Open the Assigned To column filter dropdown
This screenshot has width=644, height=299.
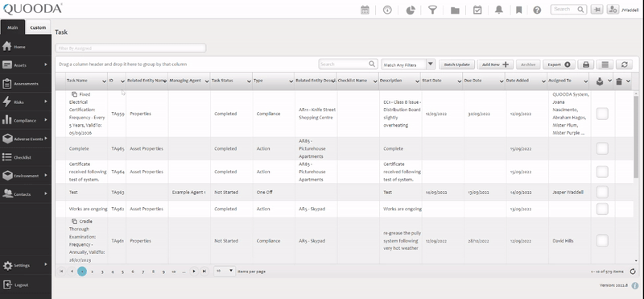click(x=586, y=81)
